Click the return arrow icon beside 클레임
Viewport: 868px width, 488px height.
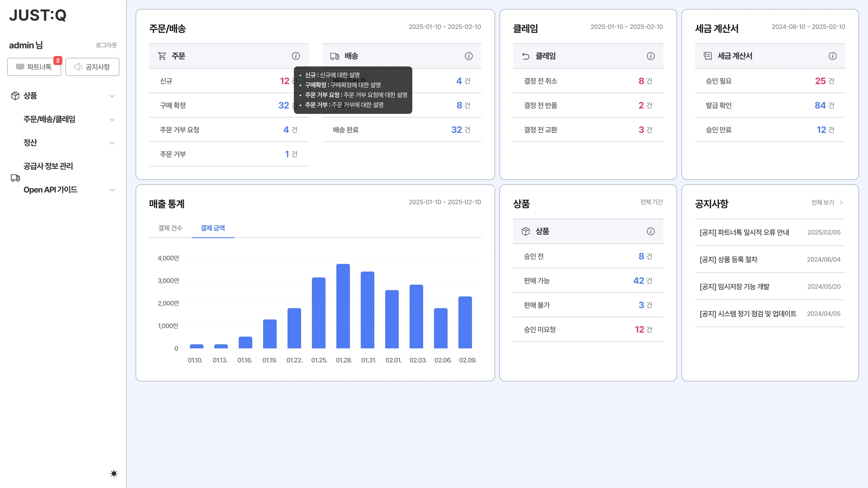526,56
